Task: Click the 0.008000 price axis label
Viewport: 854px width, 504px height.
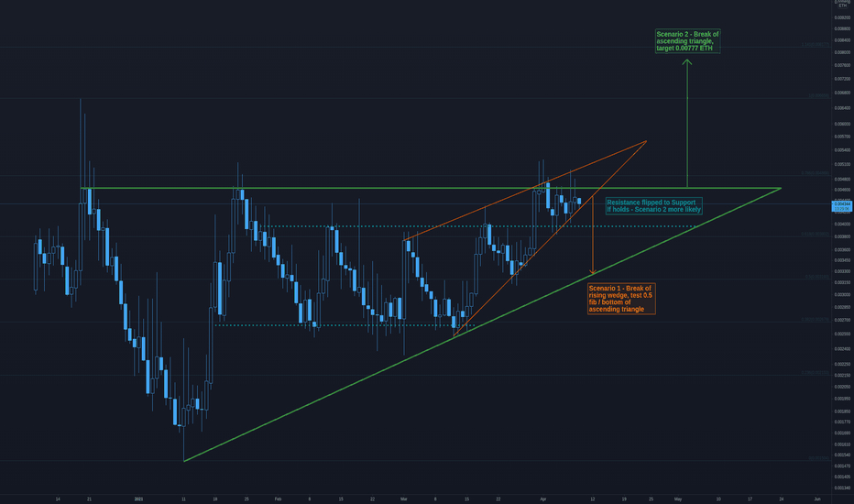Action: pyautogui.click(x=842, y=52)
